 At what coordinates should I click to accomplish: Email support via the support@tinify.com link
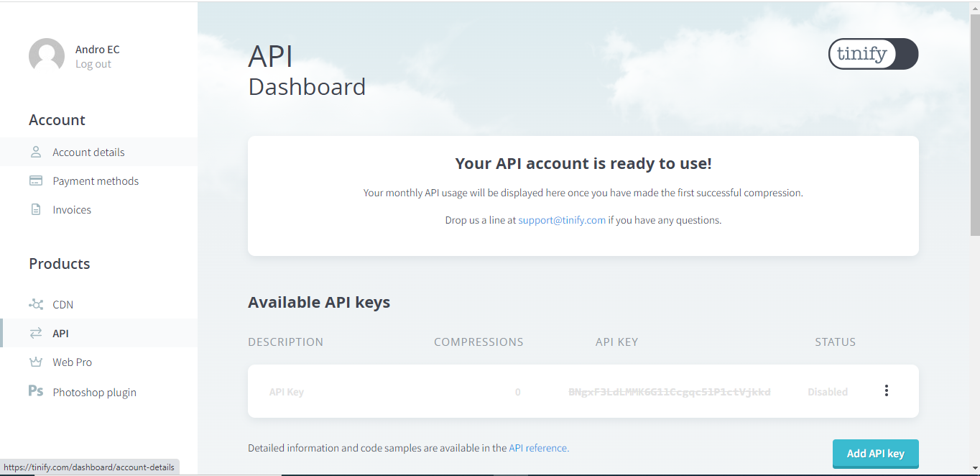coord(561,220)
